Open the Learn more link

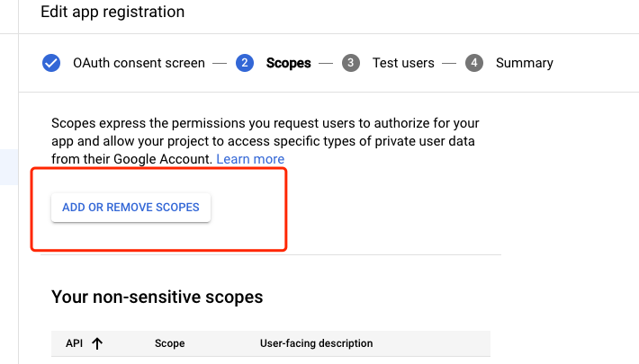pyautogui.click(x=250, y=159)
